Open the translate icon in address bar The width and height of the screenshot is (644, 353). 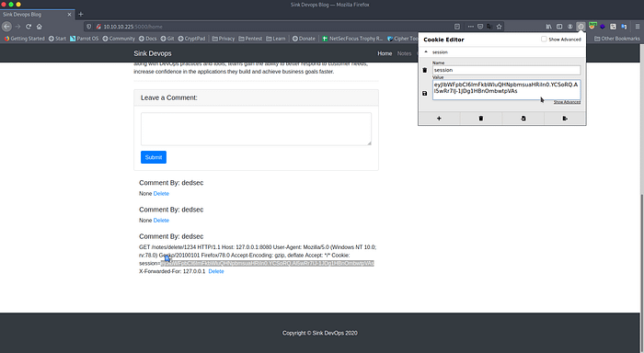click(x=489, y=27)
